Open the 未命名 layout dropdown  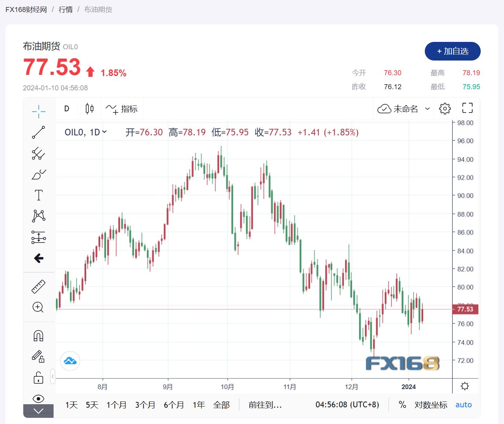click(x=404, y=109)
